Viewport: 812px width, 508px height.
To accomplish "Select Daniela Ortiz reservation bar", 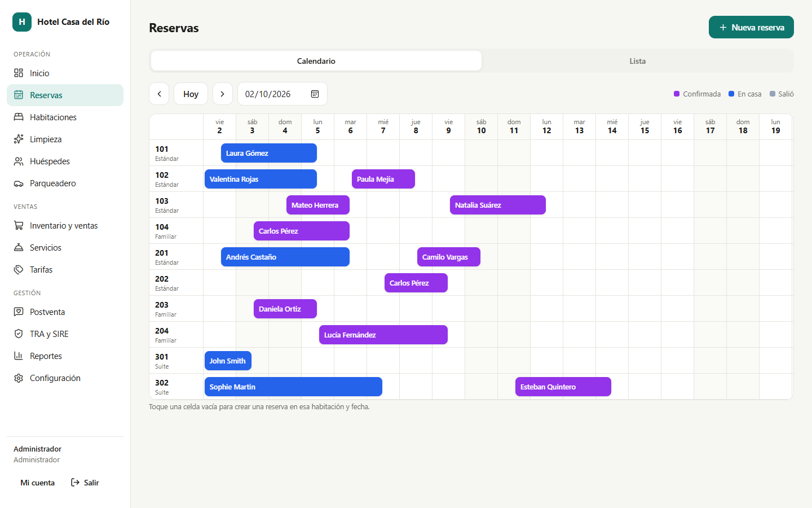I will (285, 309).
